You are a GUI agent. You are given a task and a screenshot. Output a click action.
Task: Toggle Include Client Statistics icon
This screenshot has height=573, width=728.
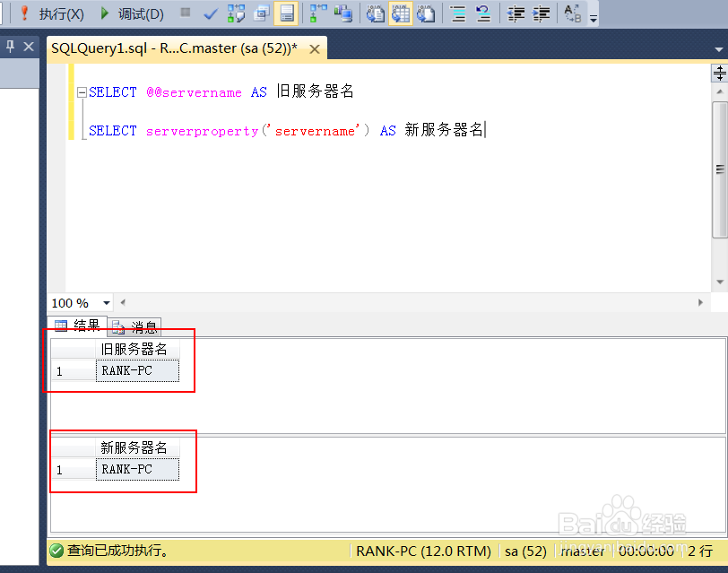click(x=343, y=13)
